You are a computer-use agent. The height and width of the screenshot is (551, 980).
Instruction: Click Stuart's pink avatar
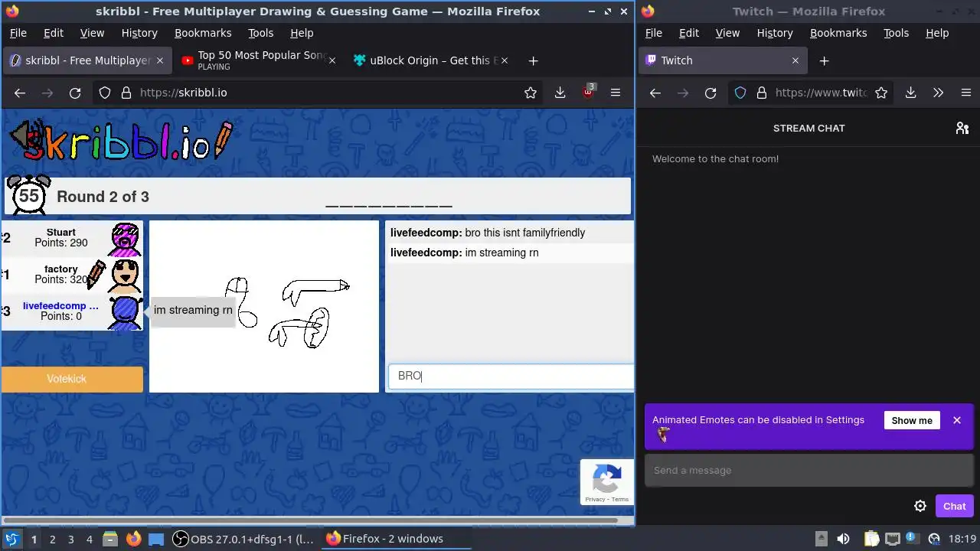[x=125, y=240]
